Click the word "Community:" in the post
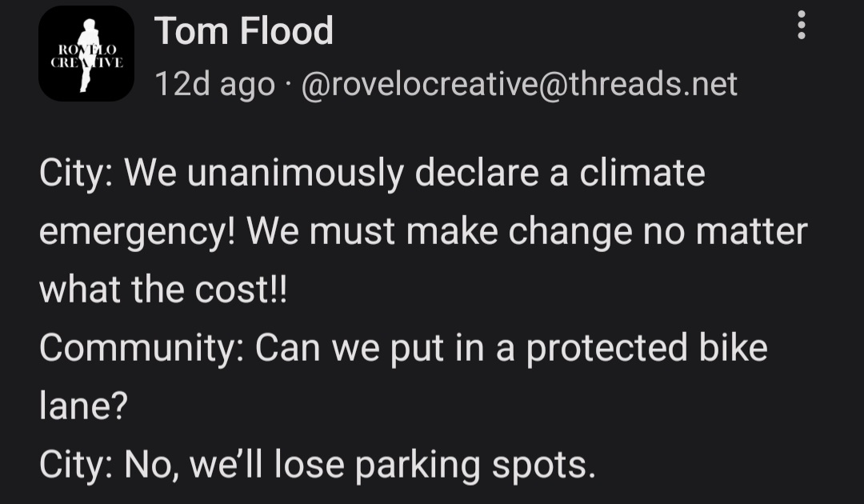 [141, 349]
